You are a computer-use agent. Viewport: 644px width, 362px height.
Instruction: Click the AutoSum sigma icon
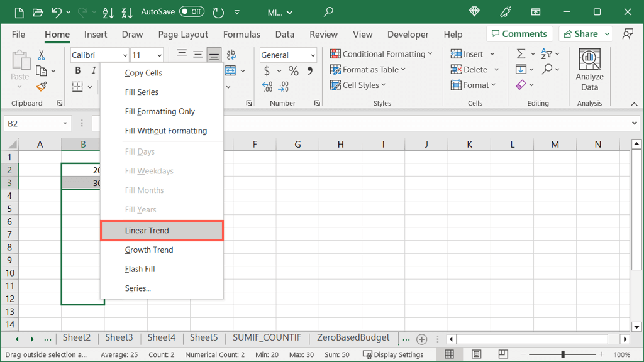[521, 54]
